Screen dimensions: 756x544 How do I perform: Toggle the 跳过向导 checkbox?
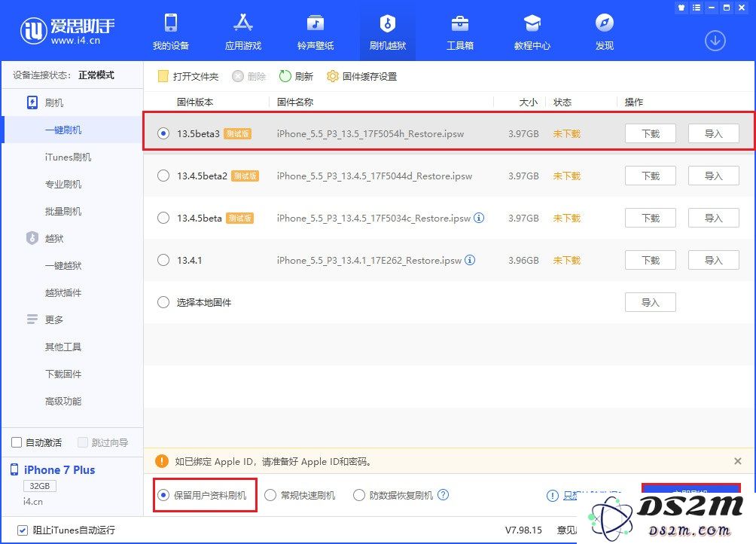pos(82,442)
